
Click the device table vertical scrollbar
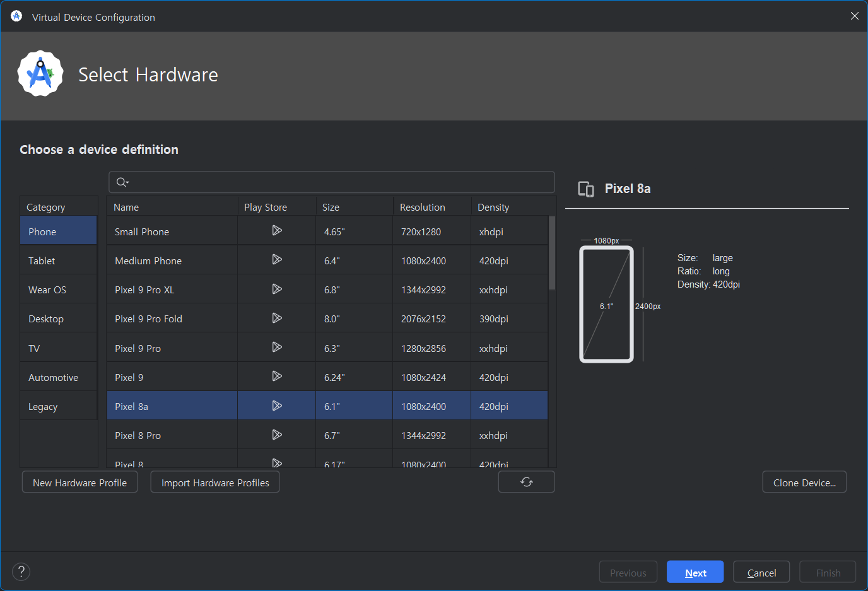[x=552, y=253]
